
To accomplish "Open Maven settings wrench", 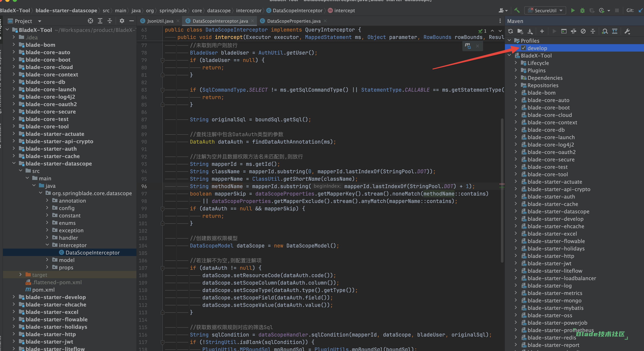I will coord(627,31).
